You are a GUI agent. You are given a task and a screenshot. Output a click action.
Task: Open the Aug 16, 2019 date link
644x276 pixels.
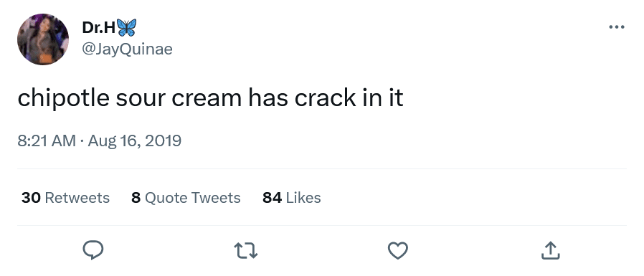(x=134, y=141)
